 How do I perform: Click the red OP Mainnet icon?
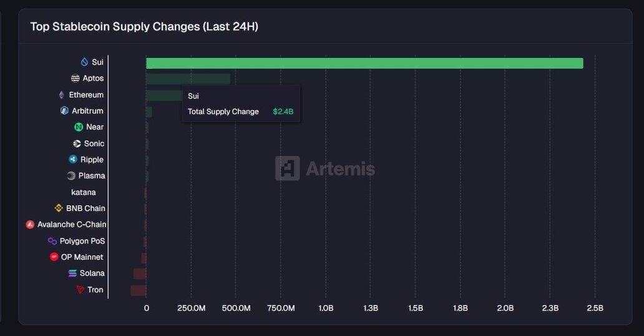tap(54, 257)
